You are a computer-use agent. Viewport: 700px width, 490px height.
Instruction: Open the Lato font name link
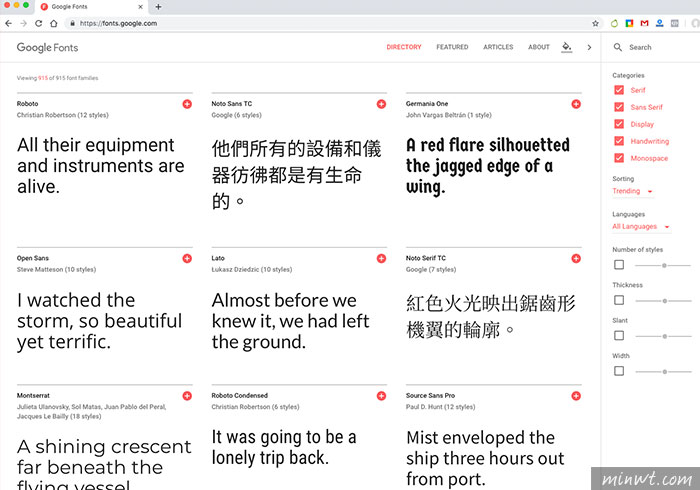coord(218,258)
